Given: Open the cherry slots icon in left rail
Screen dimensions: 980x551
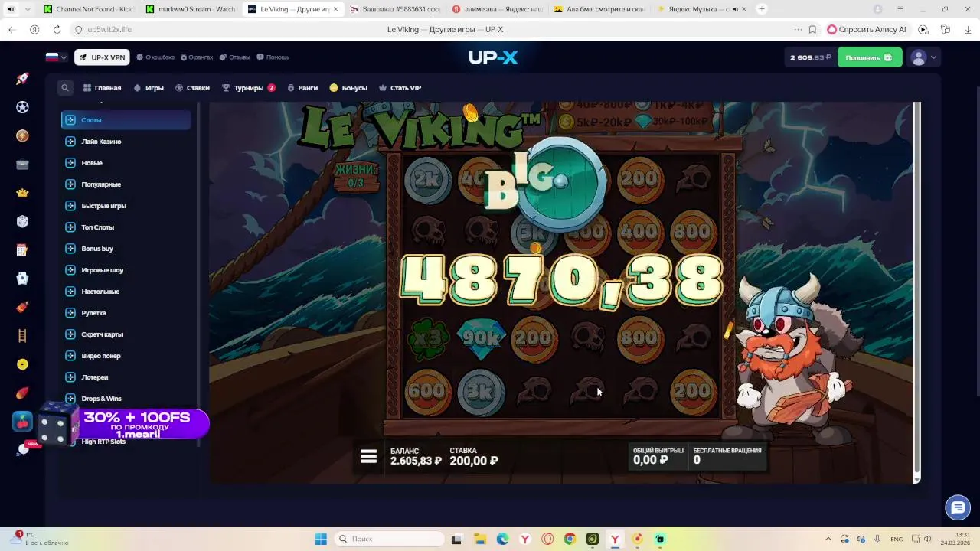Looking at the screenshot, I should point(22,421).
